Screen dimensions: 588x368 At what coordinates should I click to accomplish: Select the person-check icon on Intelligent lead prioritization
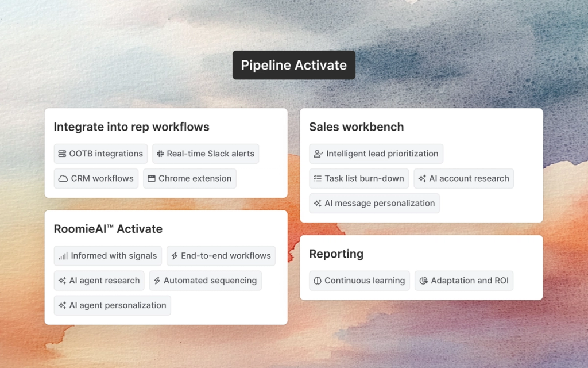pos(318,154)
